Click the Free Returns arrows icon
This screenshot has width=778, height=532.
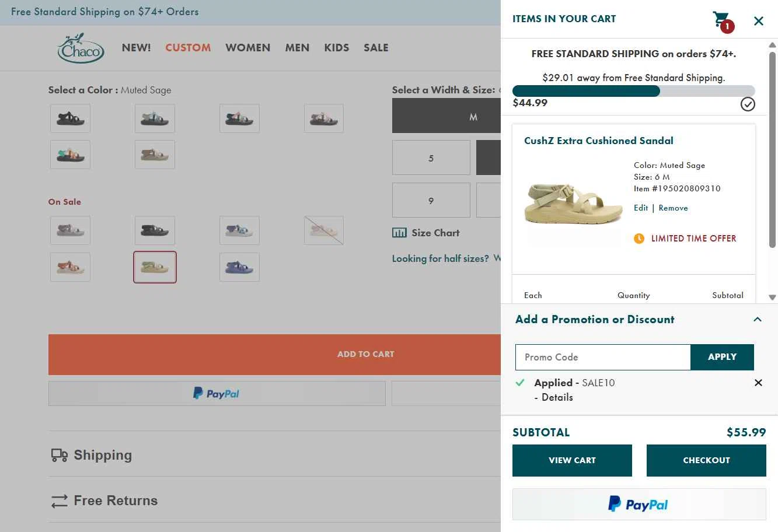click(x=59, y=501)
